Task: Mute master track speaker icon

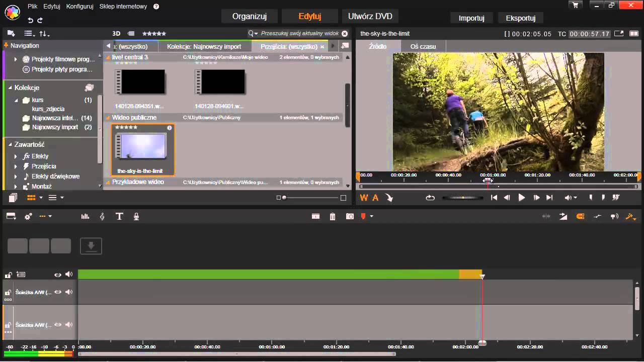Action: pyautogui.click(x=69, y=275)
